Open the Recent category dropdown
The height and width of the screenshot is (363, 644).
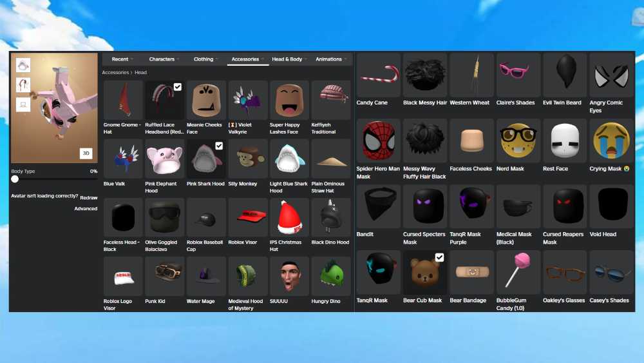pyautogui.click(x=122, y=59)
